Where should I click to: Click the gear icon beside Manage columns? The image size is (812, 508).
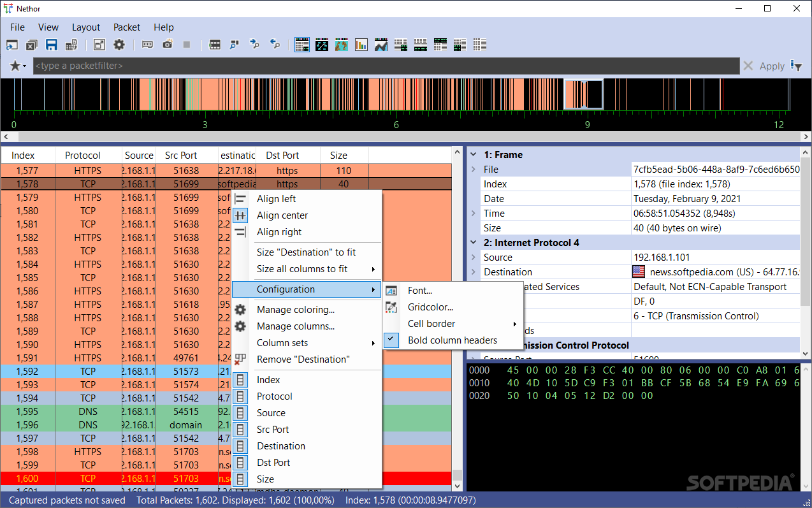pos(240,326)
